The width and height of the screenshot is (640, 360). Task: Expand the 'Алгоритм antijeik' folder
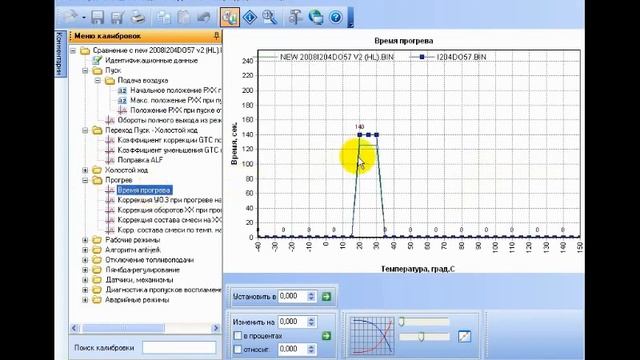tap(85, 250)
